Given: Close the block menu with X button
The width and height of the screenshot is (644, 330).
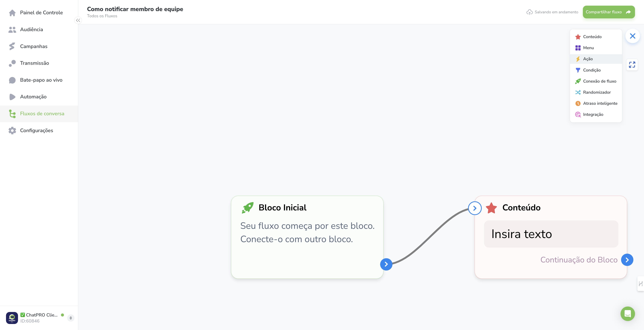Looking at the screenshot, I should point(633,36).
